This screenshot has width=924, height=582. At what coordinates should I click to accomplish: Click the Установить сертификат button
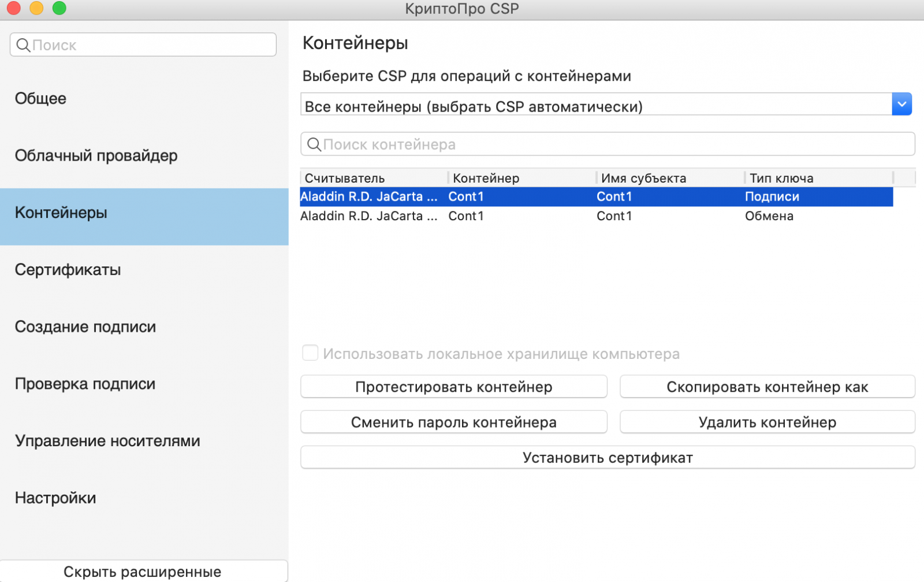coord(608,458)
